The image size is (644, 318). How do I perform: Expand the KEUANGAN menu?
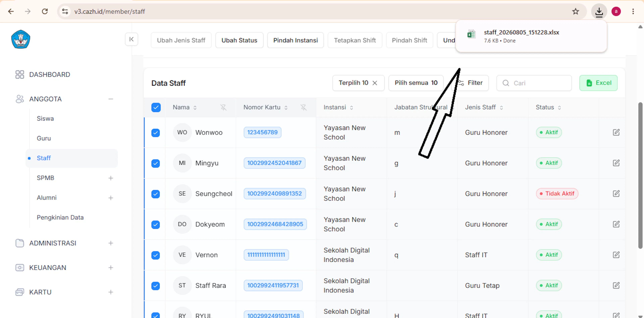pos(111,268)
